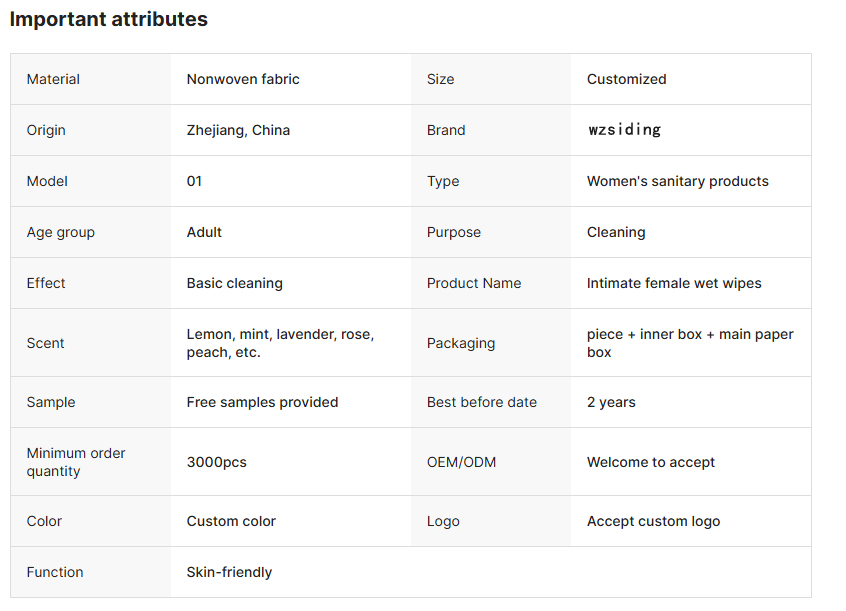Select Women's sanitary products type value
This screenshot has width=846, height=611.
pyautogui.click(x=678, y=181)
